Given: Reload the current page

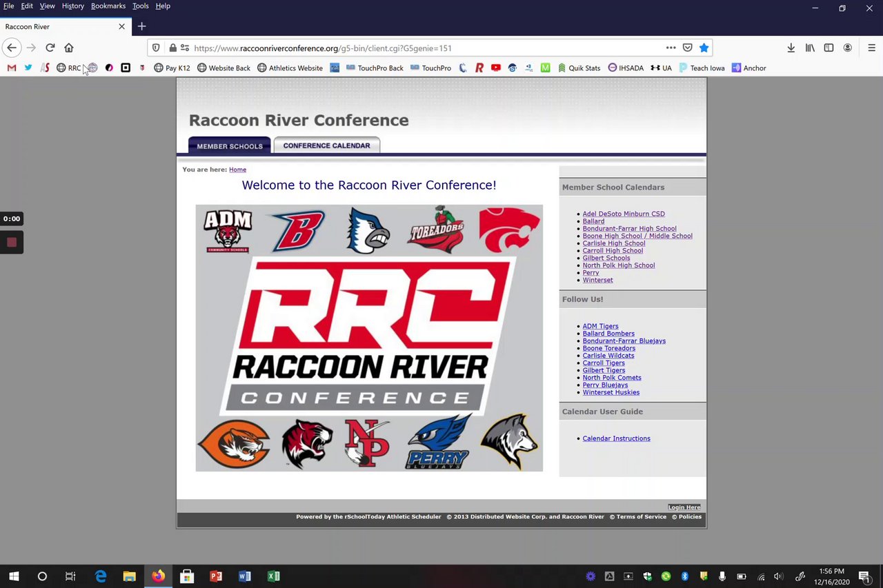Looking at the screenshot, I should click(50, 48).
